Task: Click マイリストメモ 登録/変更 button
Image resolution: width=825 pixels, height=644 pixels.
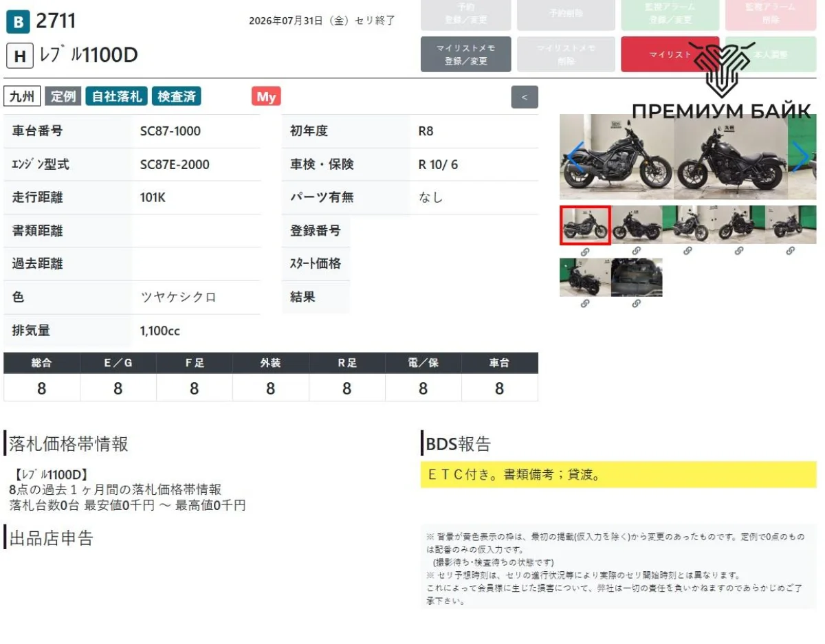Action: [466, 54]
